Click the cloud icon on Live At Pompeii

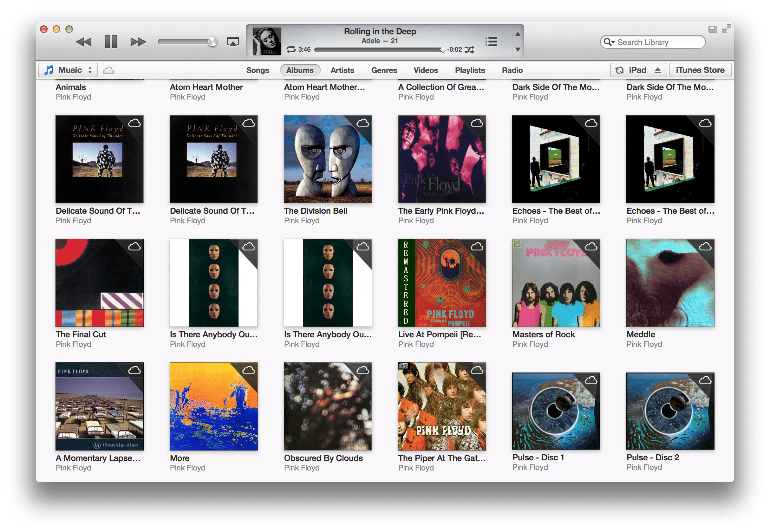[477, 246]
